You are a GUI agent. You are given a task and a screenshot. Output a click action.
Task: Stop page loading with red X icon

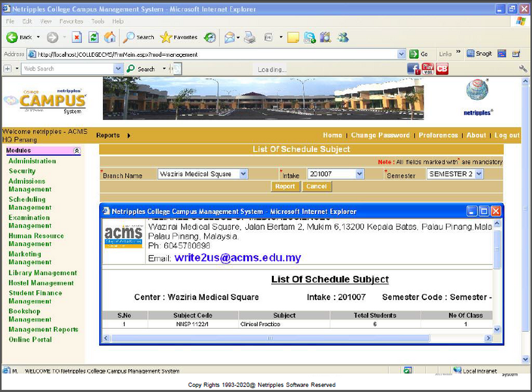(x=77, y=37)
